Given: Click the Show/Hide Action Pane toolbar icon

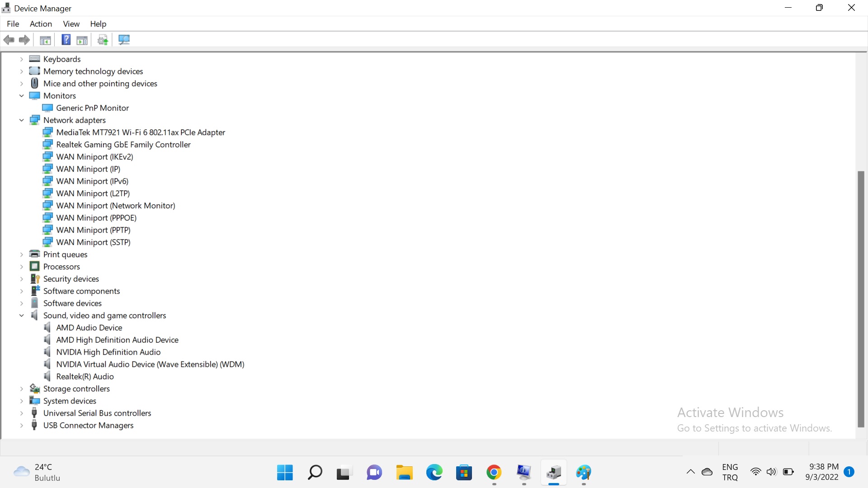Looking at the screenshot, I should point(82,40).
